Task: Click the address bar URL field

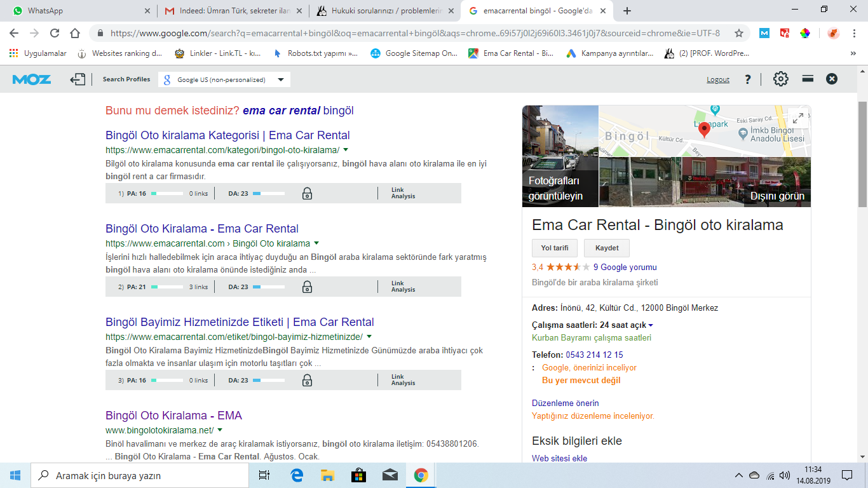Action: pyautogui.click(x=414, y=33)
